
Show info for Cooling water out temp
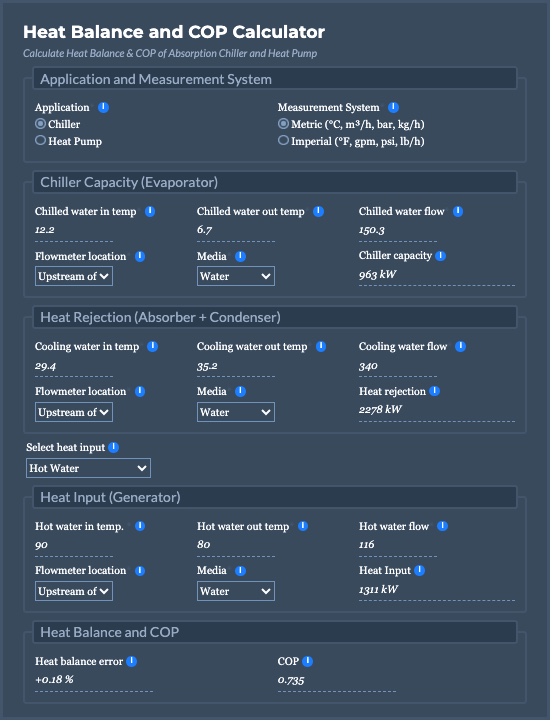[x=321, y=347]
